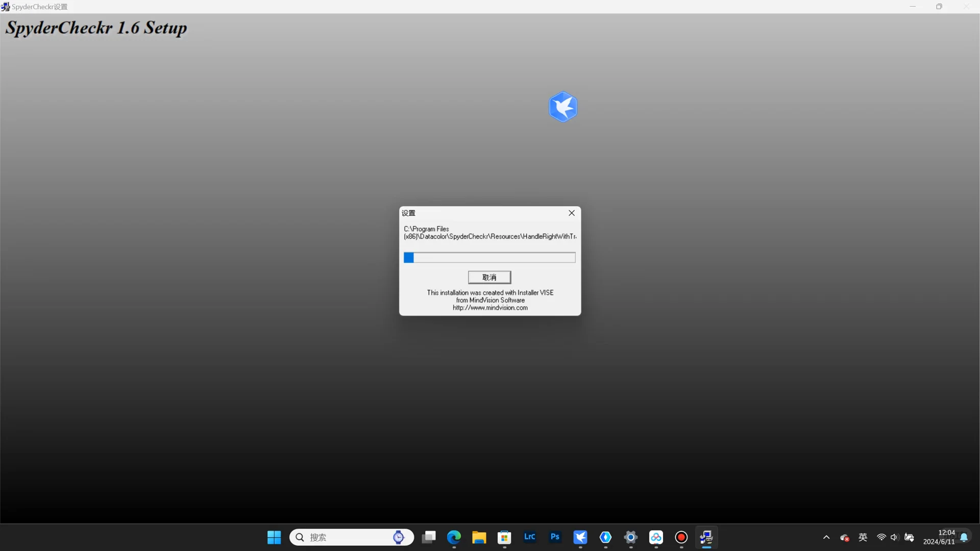Image resolution: width=980 pixels, height=551 pixels.
Task: Open Lightroom Classic from taskbar
Action: pos(529,537)
